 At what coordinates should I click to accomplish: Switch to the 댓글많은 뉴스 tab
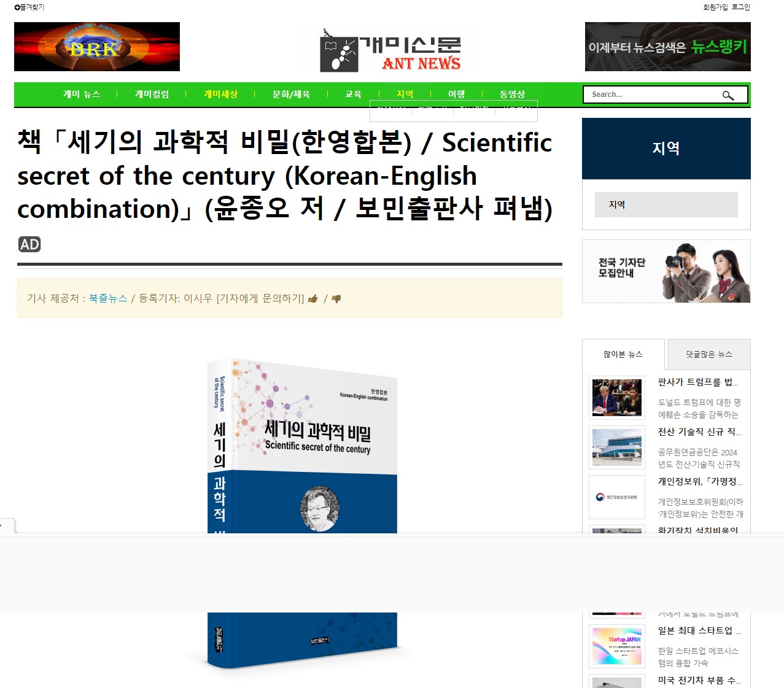tap(709, 354)
